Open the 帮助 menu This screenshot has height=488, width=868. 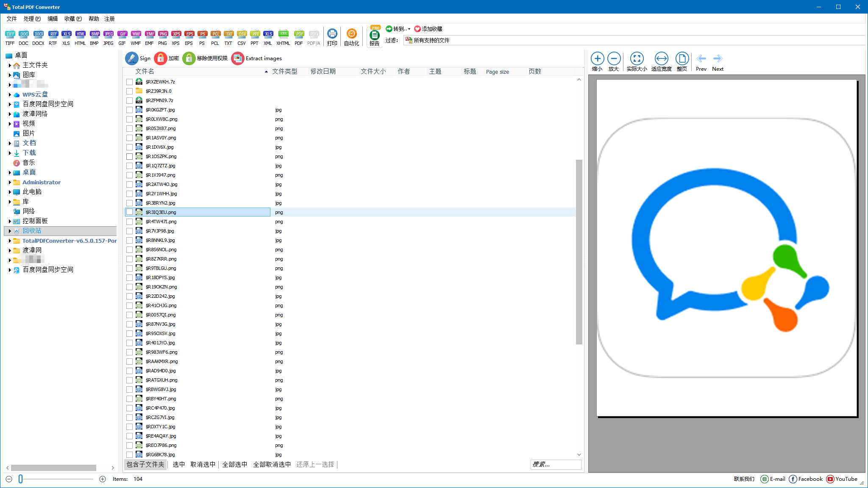coord(94,19)
